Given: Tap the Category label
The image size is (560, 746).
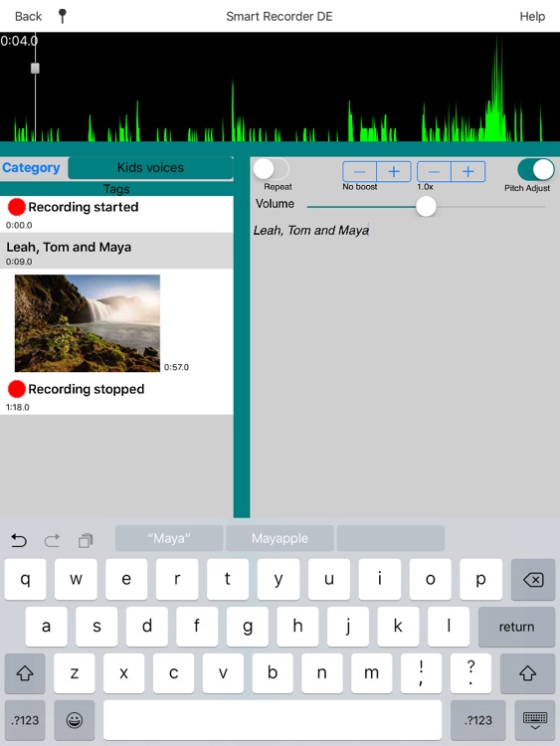Looking at the screenshot, I should pyautogui.click(x=32, y=167).
